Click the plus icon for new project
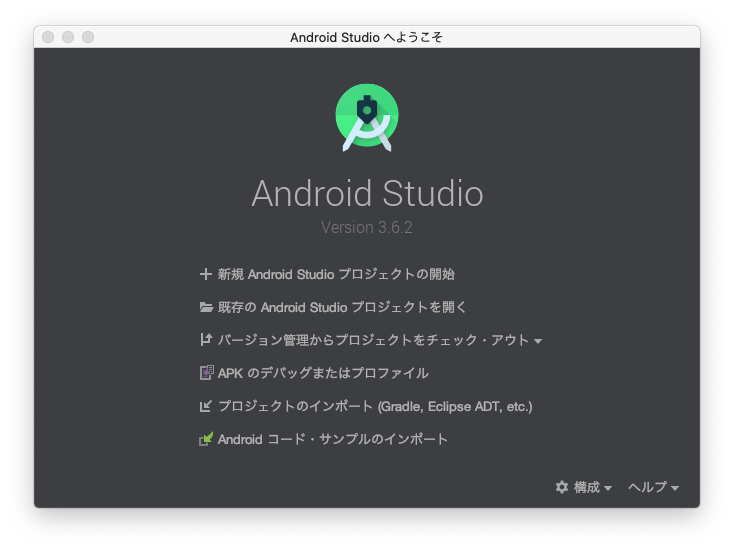This screenshot has width=734, height=550. (206, 274)
